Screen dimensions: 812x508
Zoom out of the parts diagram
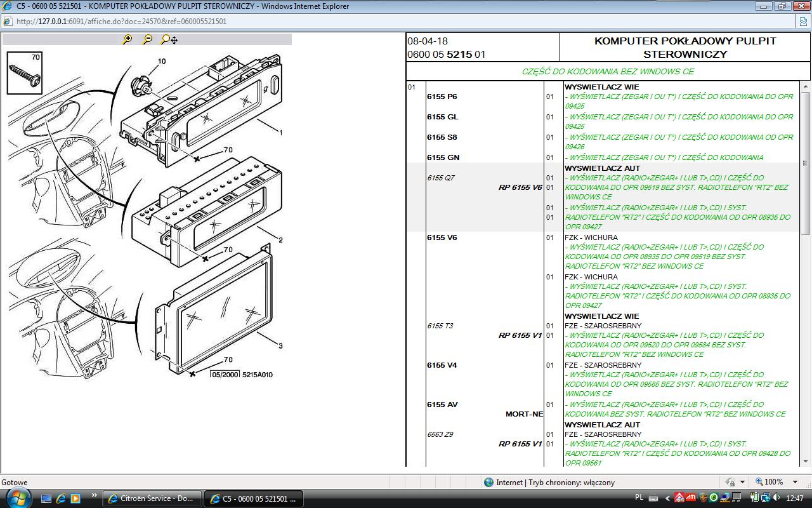coord(147,39)
